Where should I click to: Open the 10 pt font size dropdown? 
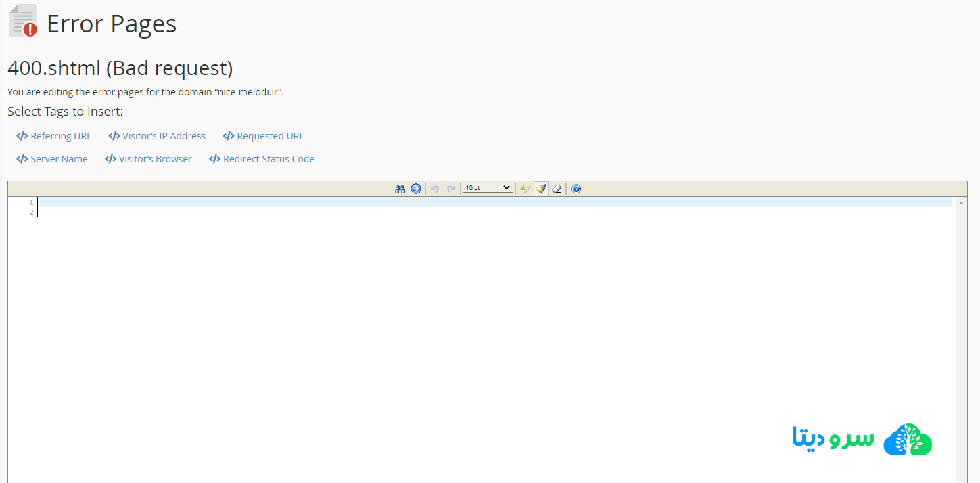click(488, 188)
